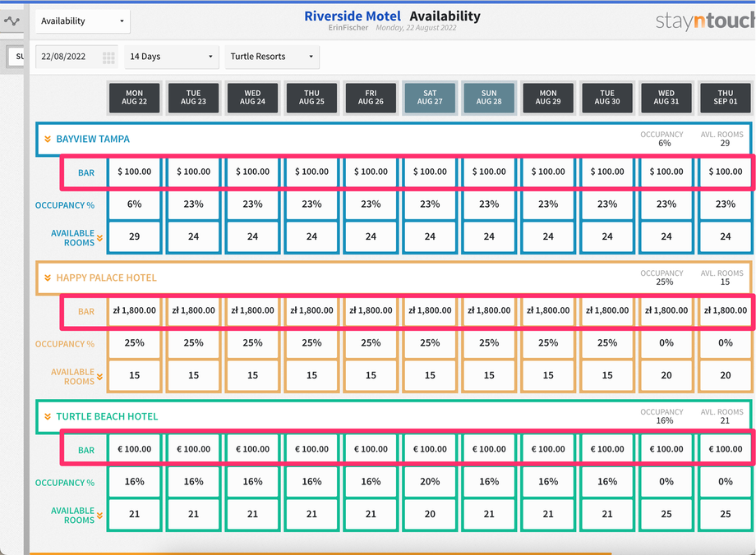Click Bayview 24 rooms cell for Thu Sep 01
The width and height of the screenshot is (756, 555).
coord(726,237)
